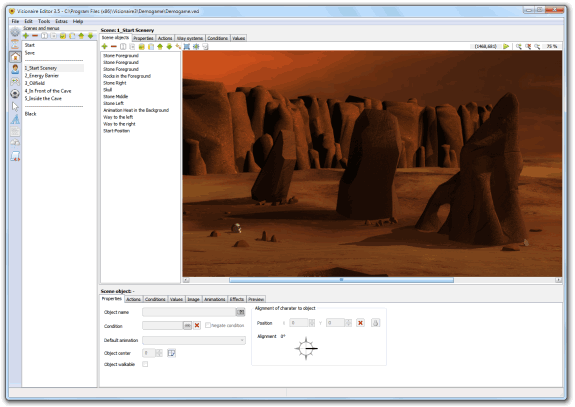Select the 2_Energy Barrier scene
575x407 pixels.
click(x=42, y=76)
